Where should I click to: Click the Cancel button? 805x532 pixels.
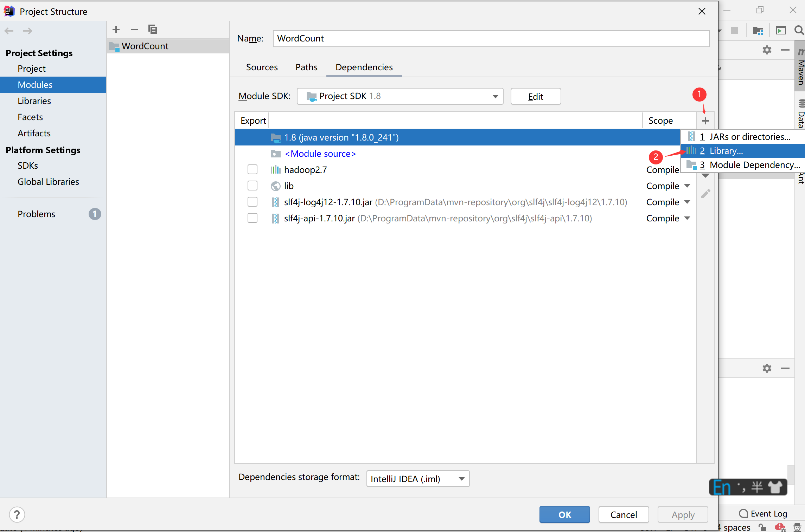(624, 515)
